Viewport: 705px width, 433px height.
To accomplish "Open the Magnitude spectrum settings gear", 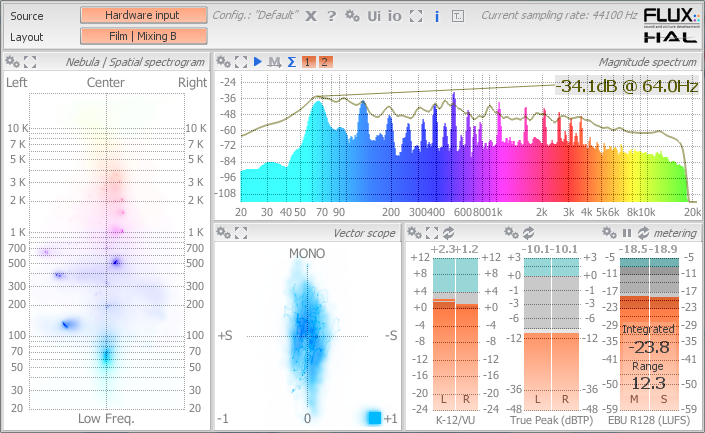I will click(223, 62).
